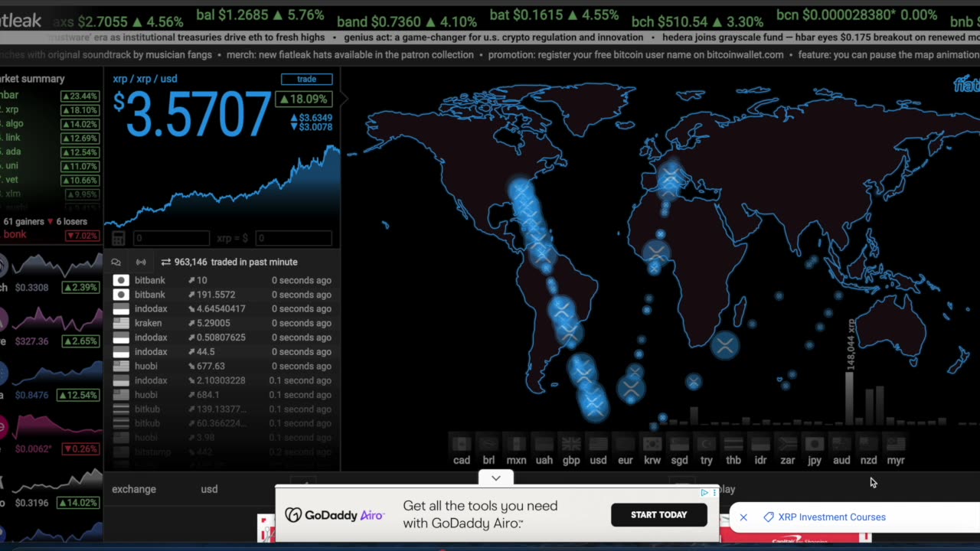
Task: Select link in the market summary
Action: pos(50,139)
